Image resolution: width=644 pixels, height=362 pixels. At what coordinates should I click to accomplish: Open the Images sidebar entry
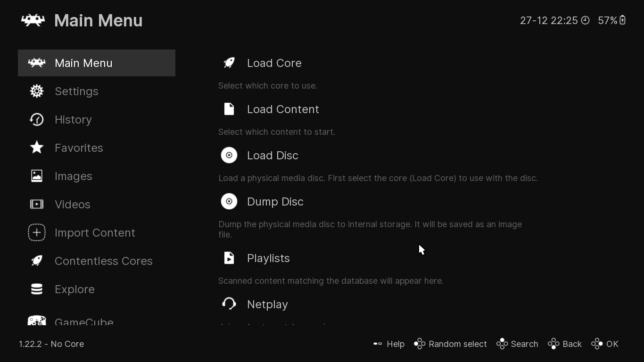[97, 176]
